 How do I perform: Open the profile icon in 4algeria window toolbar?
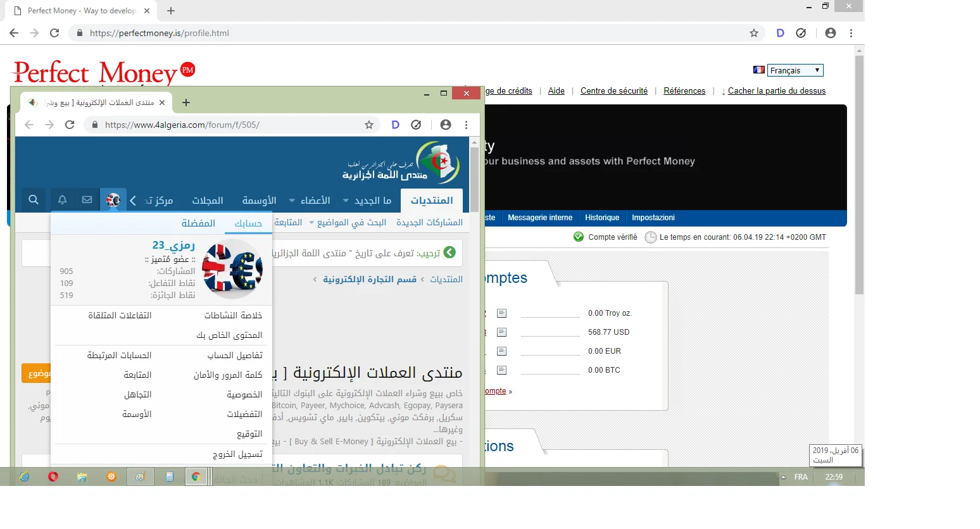(446, 125)
